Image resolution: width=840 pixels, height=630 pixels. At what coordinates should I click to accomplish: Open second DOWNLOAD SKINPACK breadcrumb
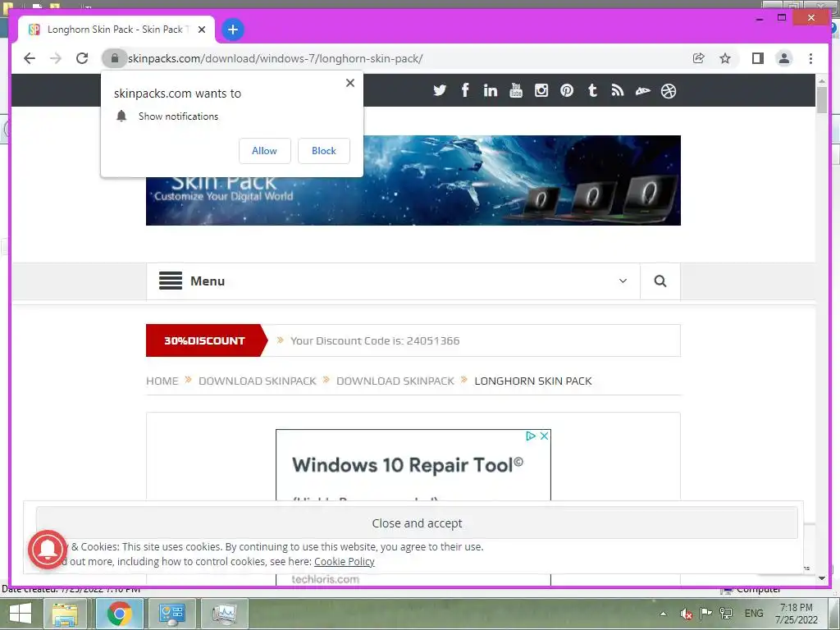pos(395,381)
